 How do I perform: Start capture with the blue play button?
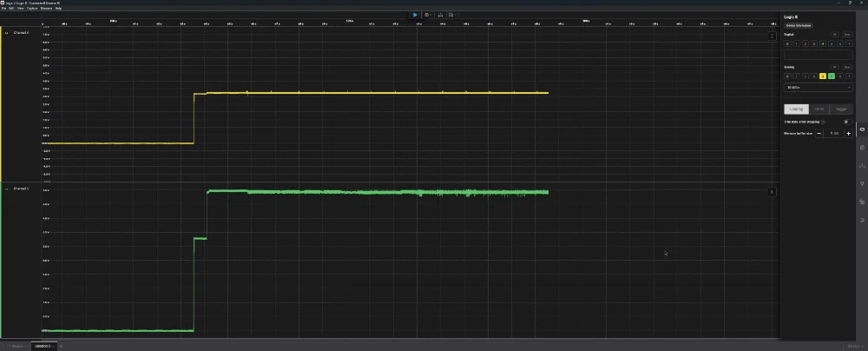click(x=415, y=15)
